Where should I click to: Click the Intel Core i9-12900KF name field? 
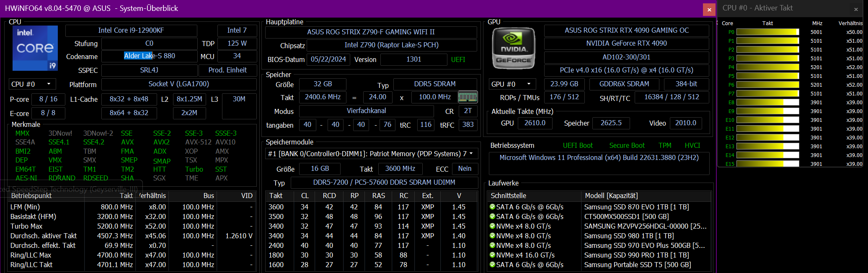tap(131, 31)
